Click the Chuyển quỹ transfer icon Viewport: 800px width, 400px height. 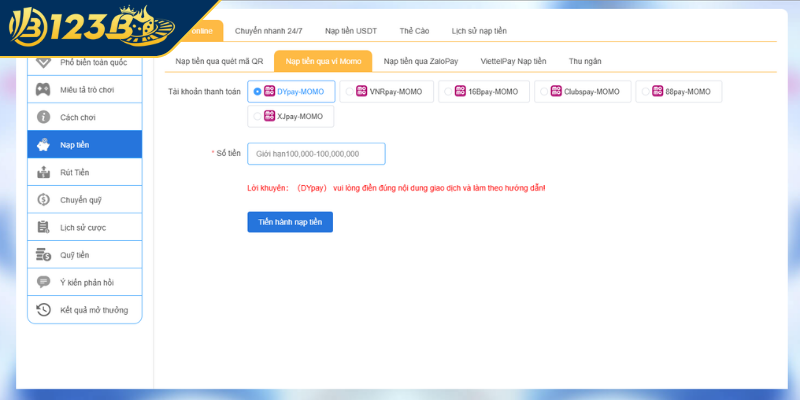43,200
